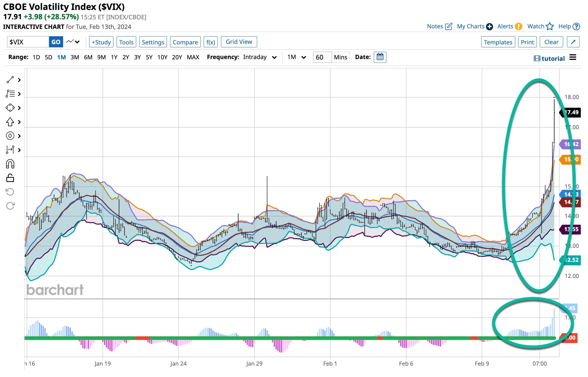588x377 pixels.
Task: Open the Frequency Intraday dropdown
Action: coord(260,57)
